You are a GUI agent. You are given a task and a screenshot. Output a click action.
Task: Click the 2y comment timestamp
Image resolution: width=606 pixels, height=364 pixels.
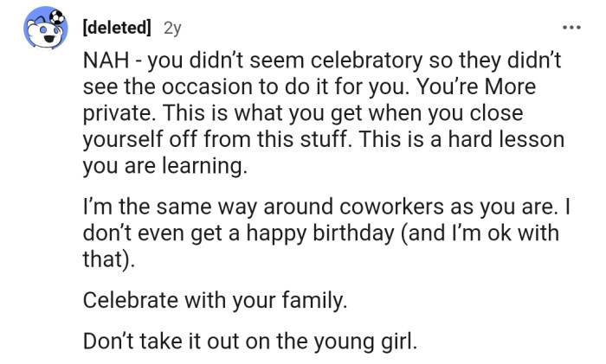pos(172,29)
